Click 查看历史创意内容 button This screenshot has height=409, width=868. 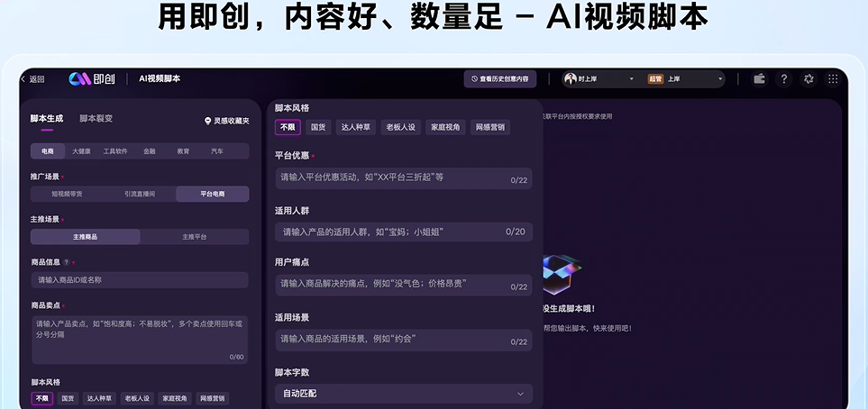point(500,79)
